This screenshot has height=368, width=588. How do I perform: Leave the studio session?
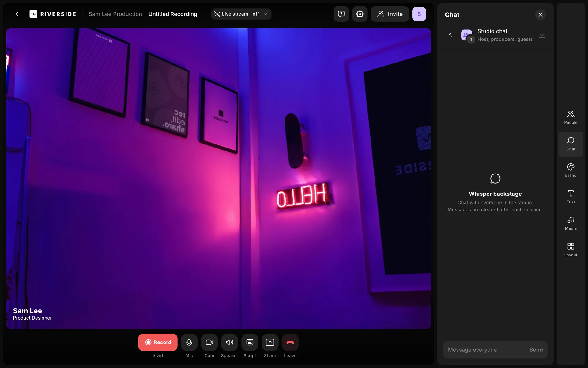tap(290, 342)
